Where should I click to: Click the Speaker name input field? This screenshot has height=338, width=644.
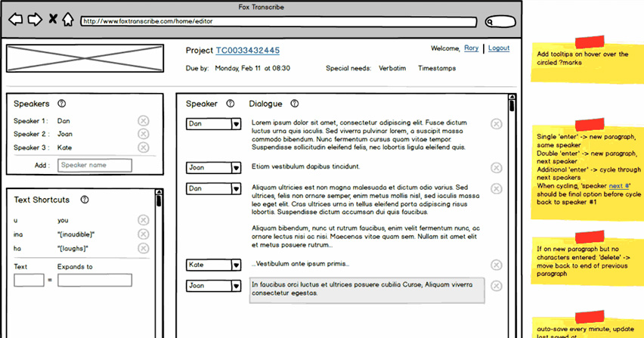click(95, 165)
